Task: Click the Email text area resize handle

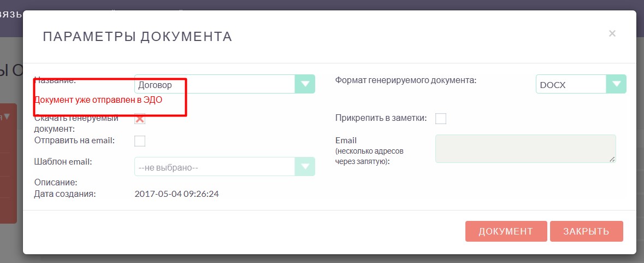Action: pos(612,159)
